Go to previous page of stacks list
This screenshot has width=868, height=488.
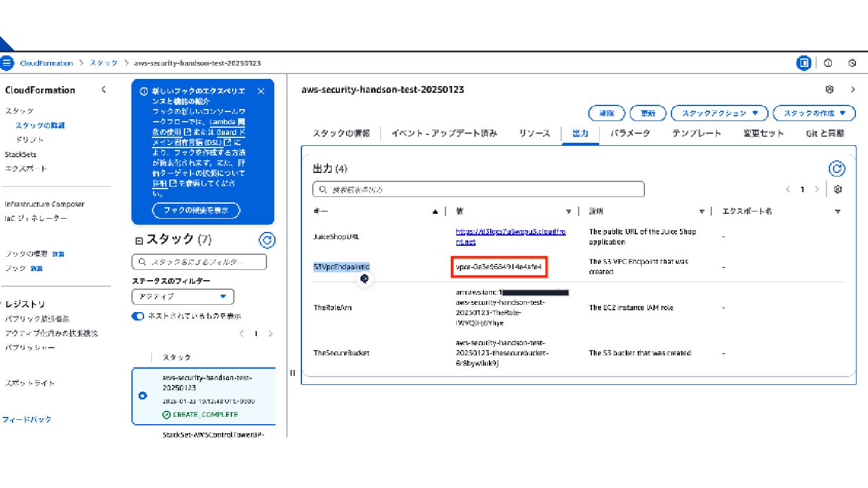tap(242, 334)
